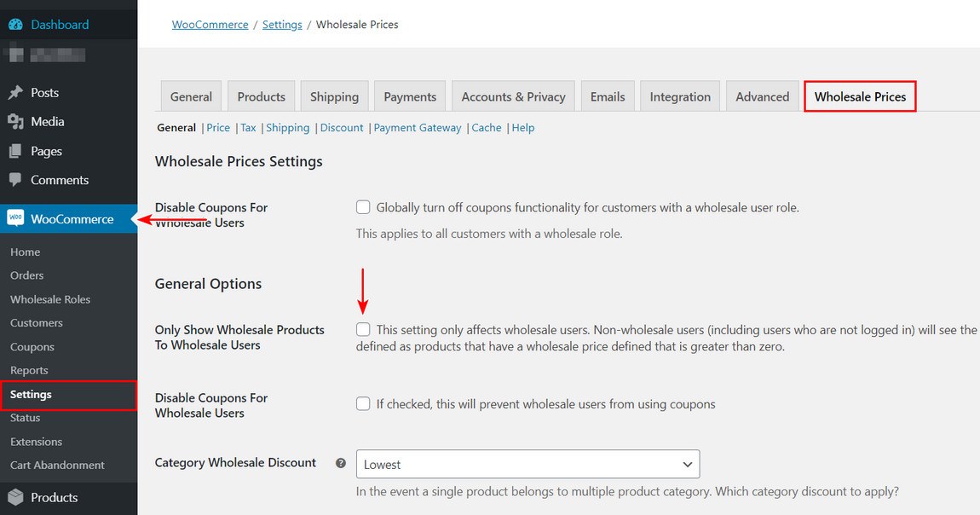Click the Pages icon in sidebar
980x515 pixels.
coord(15,151)
